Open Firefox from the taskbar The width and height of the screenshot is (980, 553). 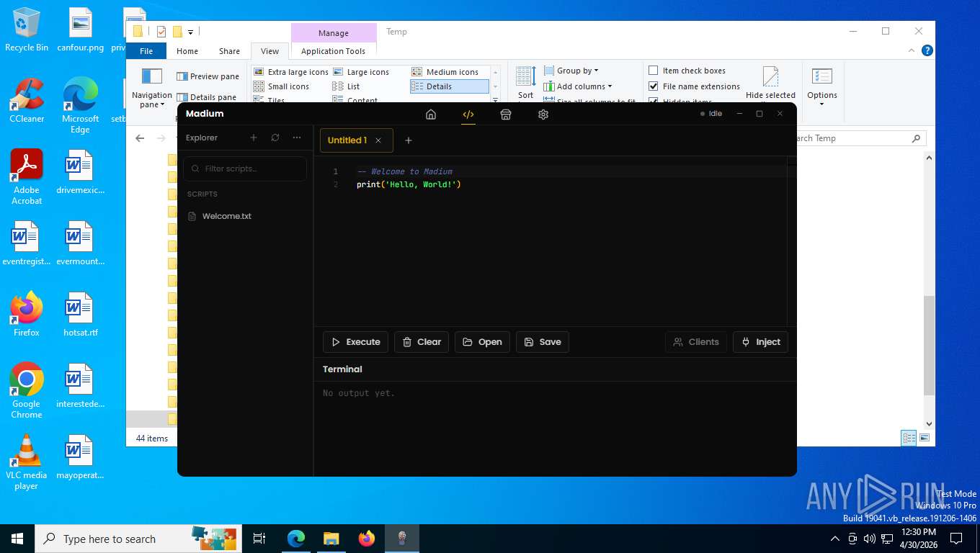point(367,539)
